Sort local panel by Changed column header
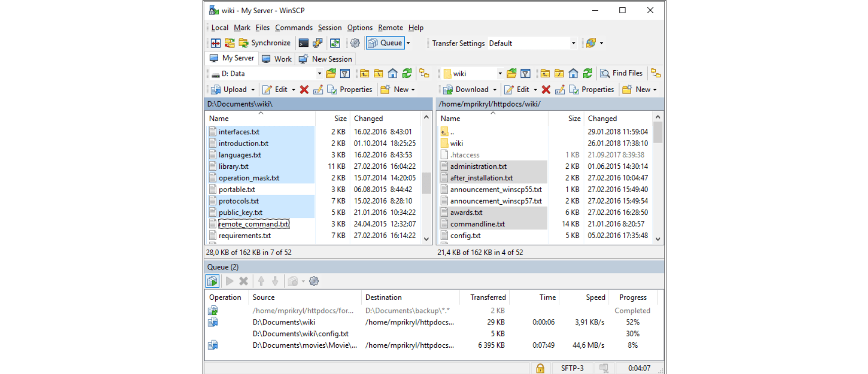The height and width of the screenshot is (374, 868). tap(385, 118)
